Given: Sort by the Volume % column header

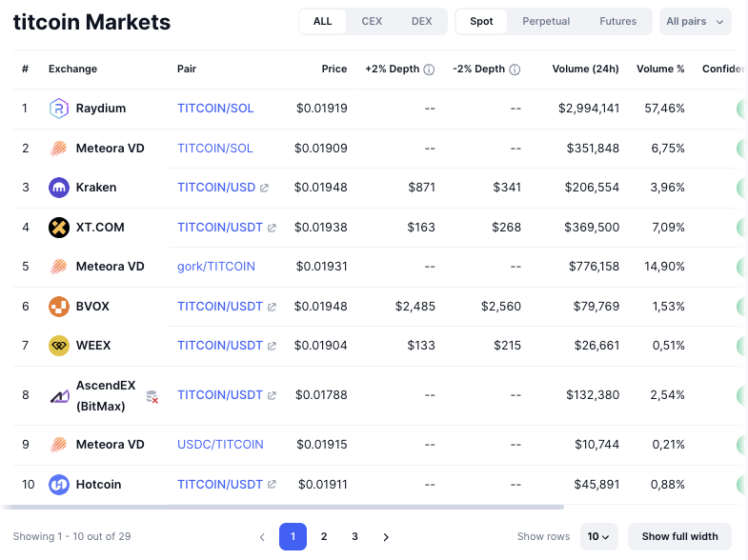Looking at the screenshot, I should pos(660,70).
